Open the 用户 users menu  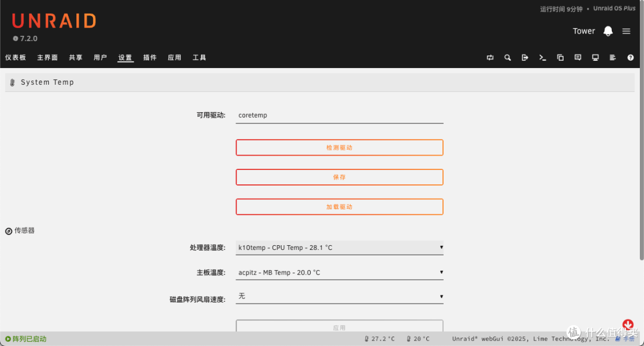coord(100,57)
